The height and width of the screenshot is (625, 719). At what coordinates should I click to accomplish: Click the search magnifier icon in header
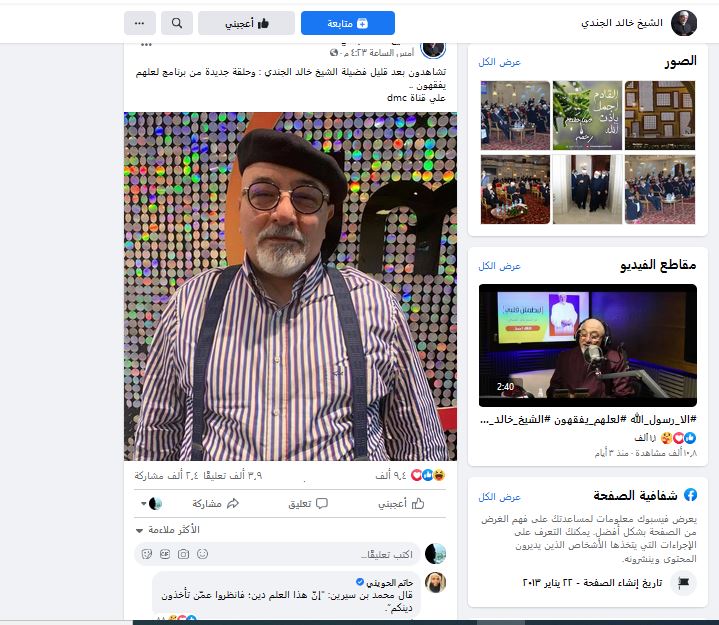(177, 23)
